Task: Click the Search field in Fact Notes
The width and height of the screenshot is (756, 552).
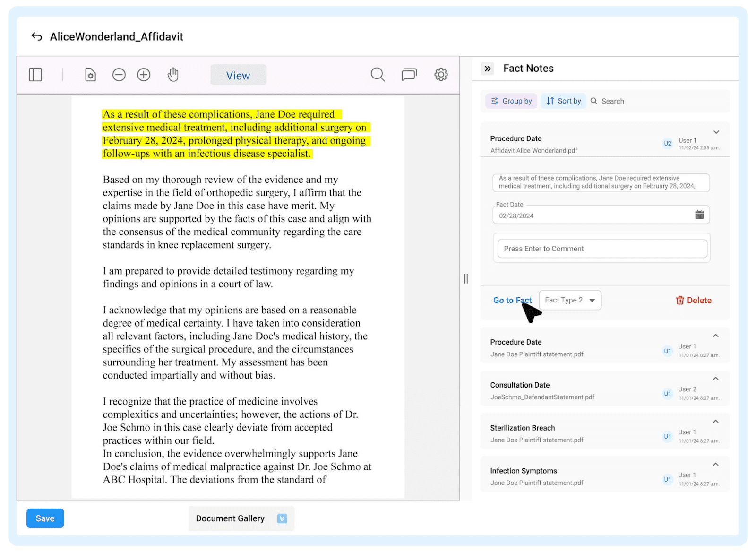Action: click(612, 101)
